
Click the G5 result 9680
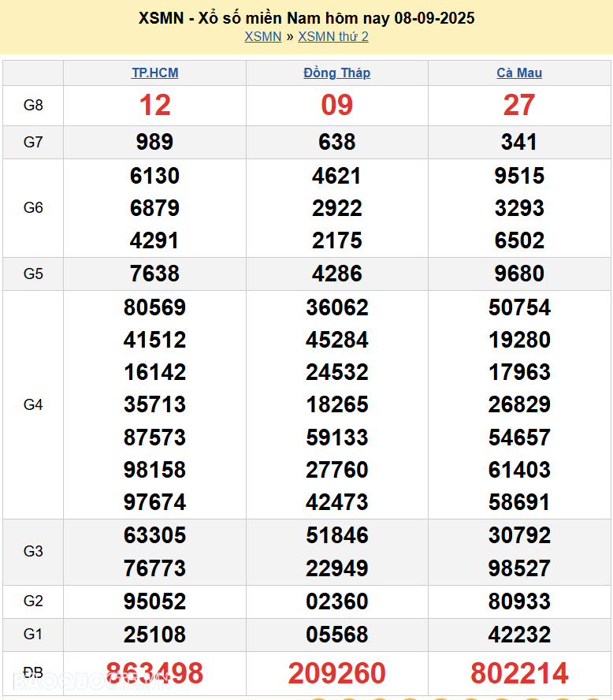tap(519, 274)
